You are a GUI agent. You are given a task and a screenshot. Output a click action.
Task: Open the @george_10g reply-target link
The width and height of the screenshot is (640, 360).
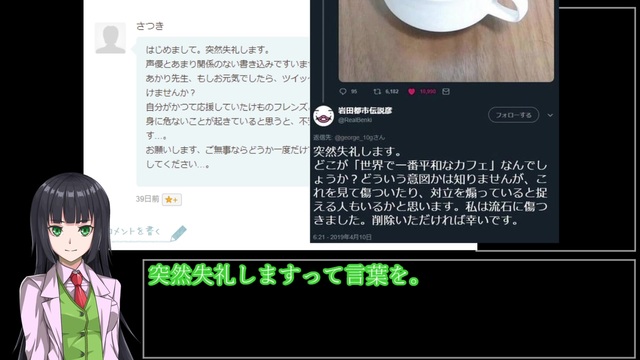point(353,138)
